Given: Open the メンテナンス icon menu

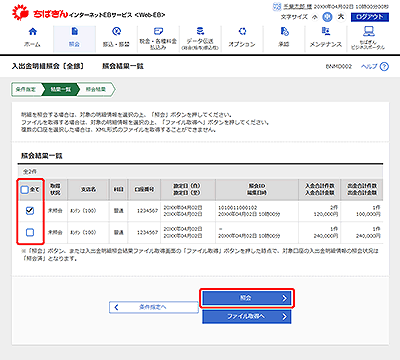Looking at the screenshot, I should [x=326, y=32].
